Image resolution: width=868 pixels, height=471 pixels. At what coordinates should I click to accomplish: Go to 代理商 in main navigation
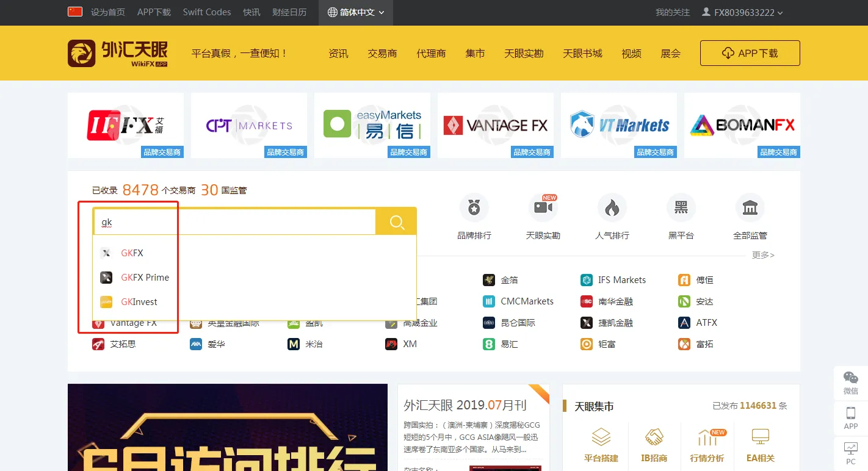[431, 53]
